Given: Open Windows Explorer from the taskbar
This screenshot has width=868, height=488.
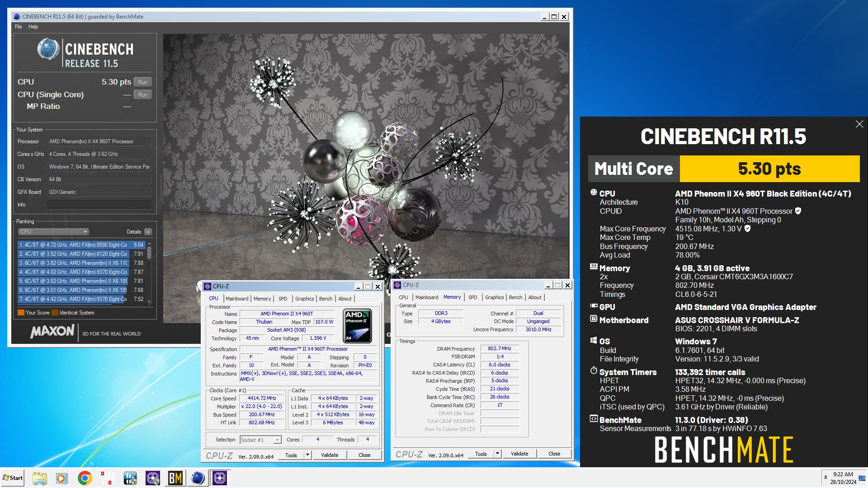Looking at the screenshot, I should coord(40,478).
